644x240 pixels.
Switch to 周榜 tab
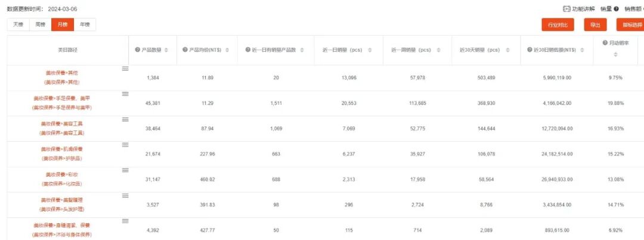click(x=41, y=24)
